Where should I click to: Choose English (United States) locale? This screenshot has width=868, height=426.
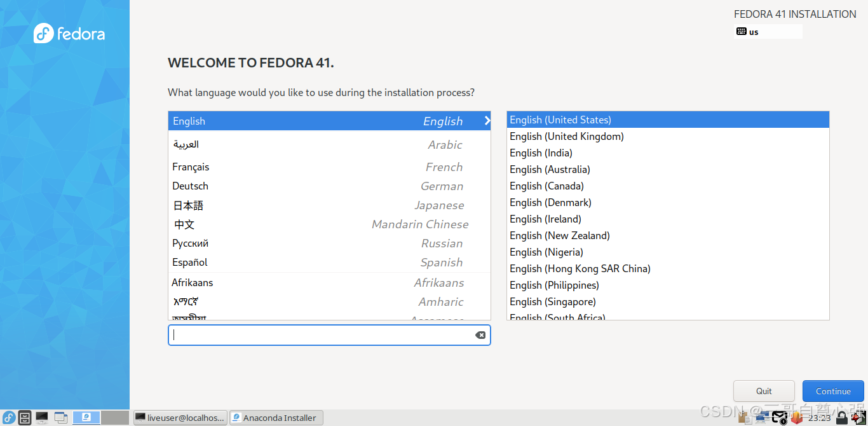click(668, 120)
